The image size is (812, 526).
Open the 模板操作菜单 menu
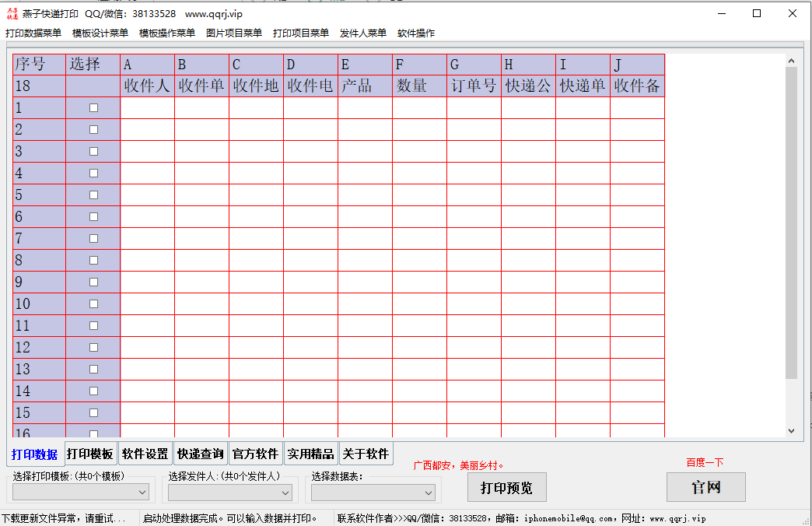coord(166,33)
